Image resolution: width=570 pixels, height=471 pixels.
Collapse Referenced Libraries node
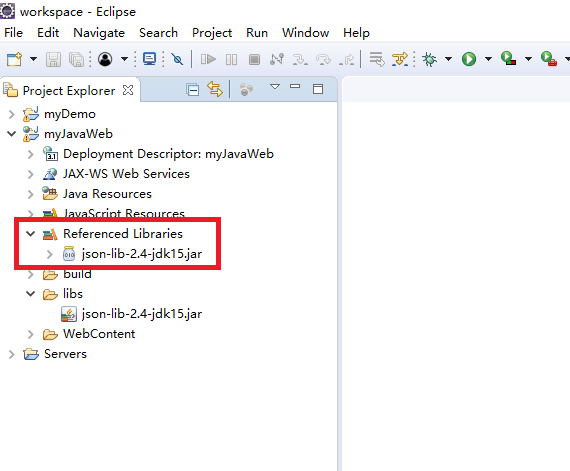click(x=31, y=234)
